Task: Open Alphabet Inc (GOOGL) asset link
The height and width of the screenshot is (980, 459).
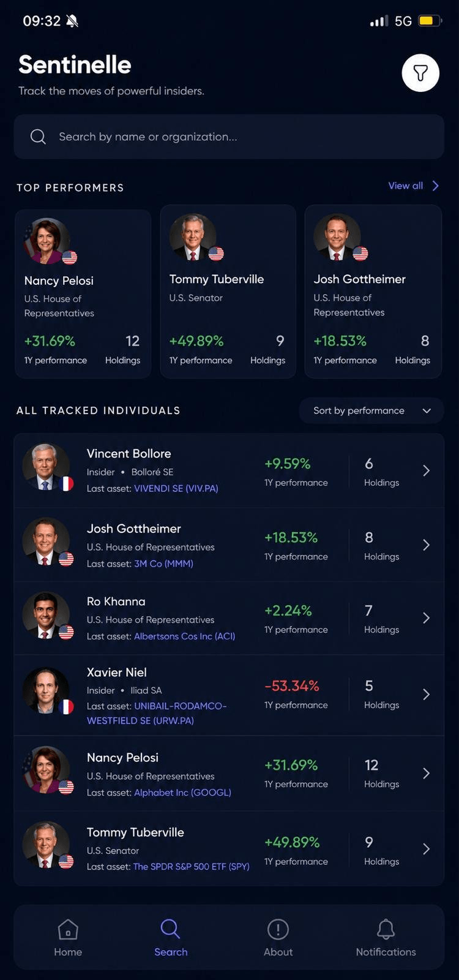Action: pos(182,792)
